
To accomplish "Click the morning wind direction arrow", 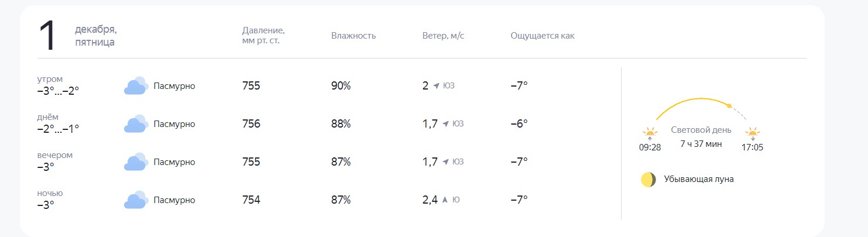I will [436, 86].
